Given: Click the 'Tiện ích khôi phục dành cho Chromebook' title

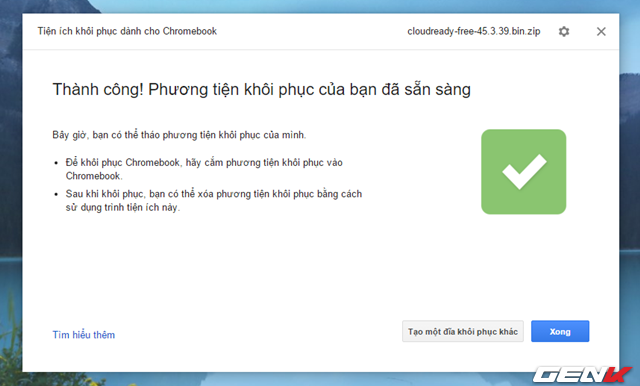Looking at the screenshot, I should pos(127,31).
